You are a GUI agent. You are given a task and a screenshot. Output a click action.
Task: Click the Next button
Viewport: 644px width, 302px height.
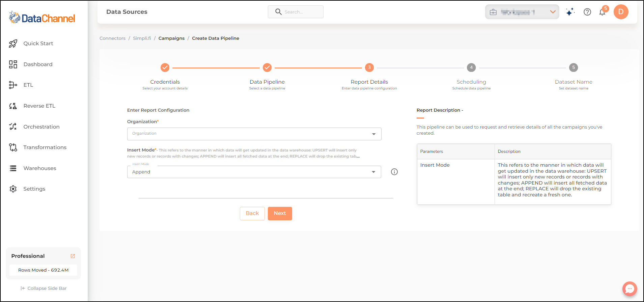tap(280, 213)
